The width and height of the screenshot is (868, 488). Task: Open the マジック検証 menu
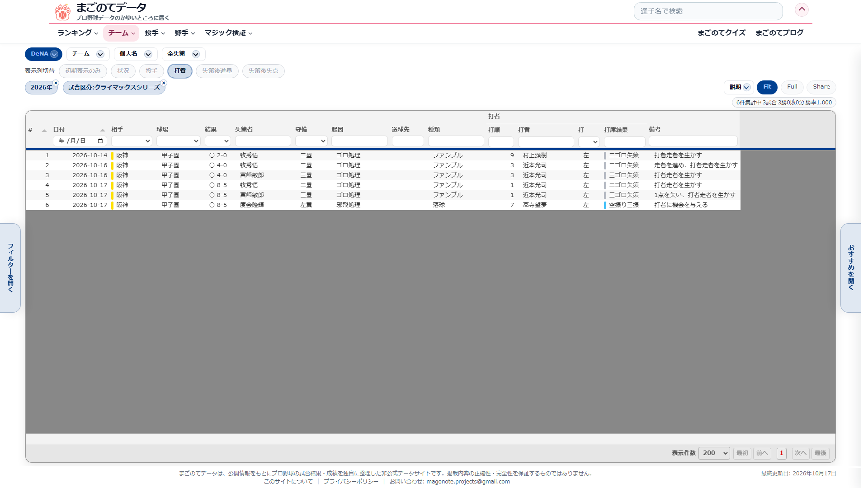coord(228,33)
